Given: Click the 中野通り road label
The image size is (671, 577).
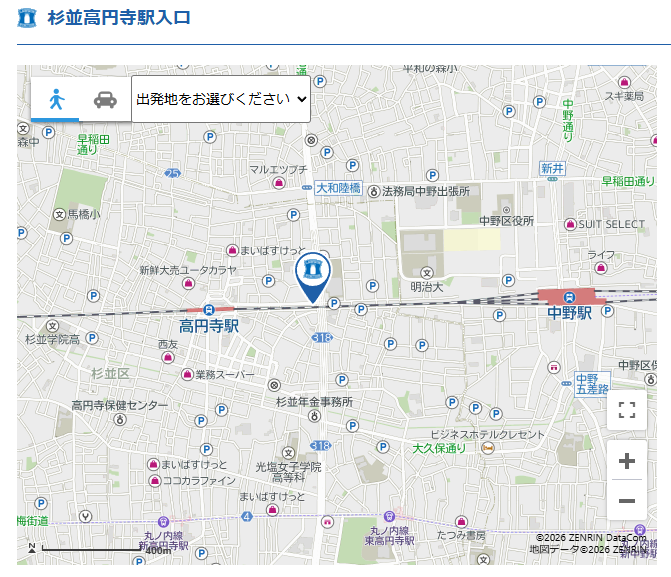Looking at the screenshot, I should click(x=568, y=120).
